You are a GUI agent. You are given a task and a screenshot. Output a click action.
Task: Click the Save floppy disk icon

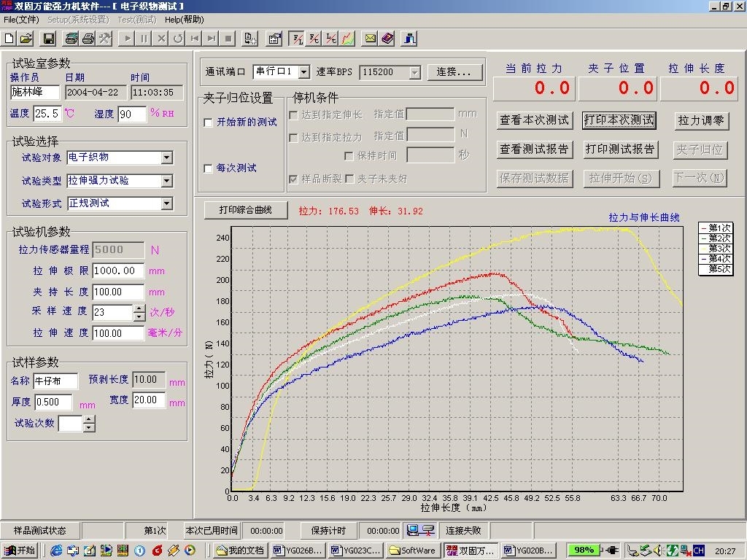click(49, 38)
